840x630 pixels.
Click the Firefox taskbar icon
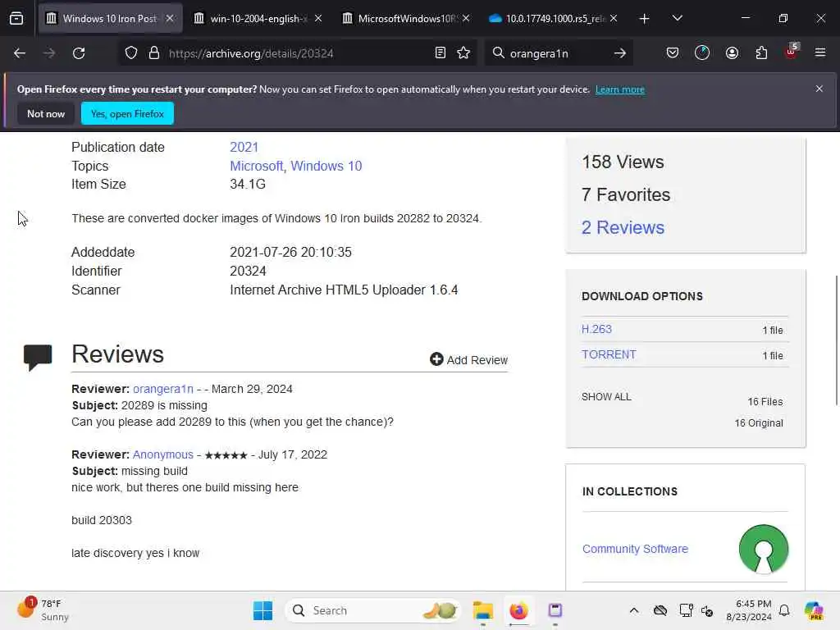(x=518, y=610)
